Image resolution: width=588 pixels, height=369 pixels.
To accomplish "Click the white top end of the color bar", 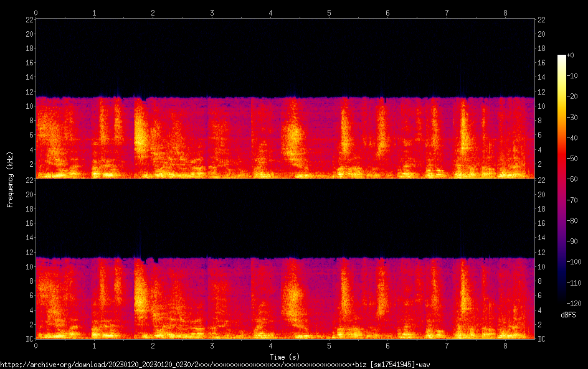I will [562, 58].
